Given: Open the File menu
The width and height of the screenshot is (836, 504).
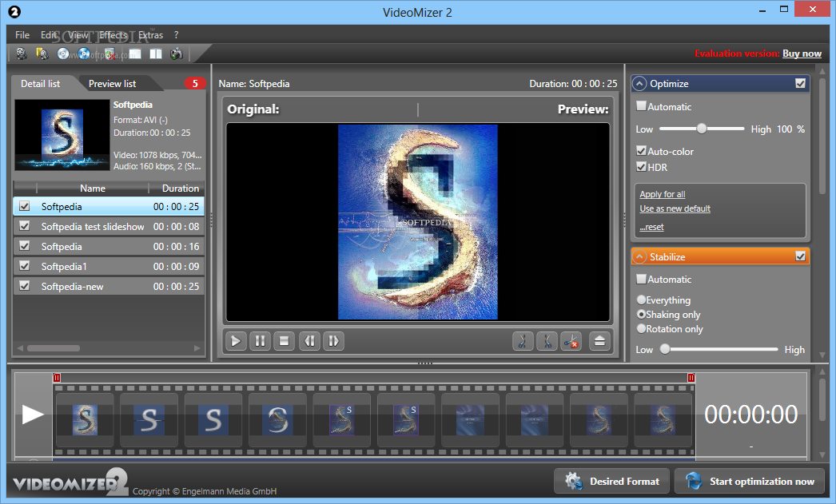Looking at the screenshot, I should coord(22,35).
